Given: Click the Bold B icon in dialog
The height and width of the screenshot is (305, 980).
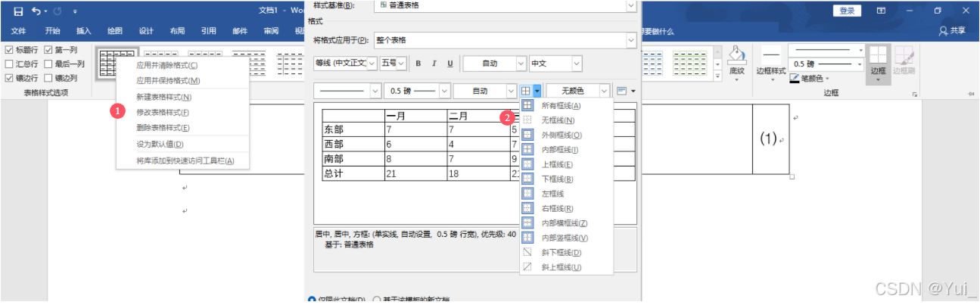Looking at the screenshot, I should (417, 64).
